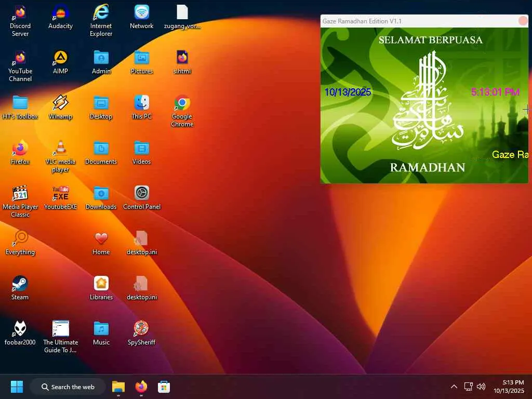Open the Discord Server shortcut
532x399 pixels.
(20, 21)
